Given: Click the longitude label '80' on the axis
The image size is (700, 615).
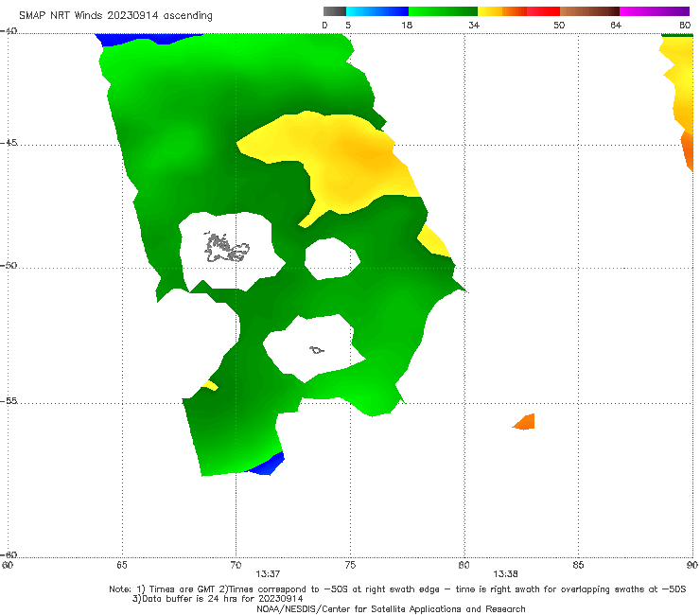Looking at the screenshot, I should [x=464, y=565].
